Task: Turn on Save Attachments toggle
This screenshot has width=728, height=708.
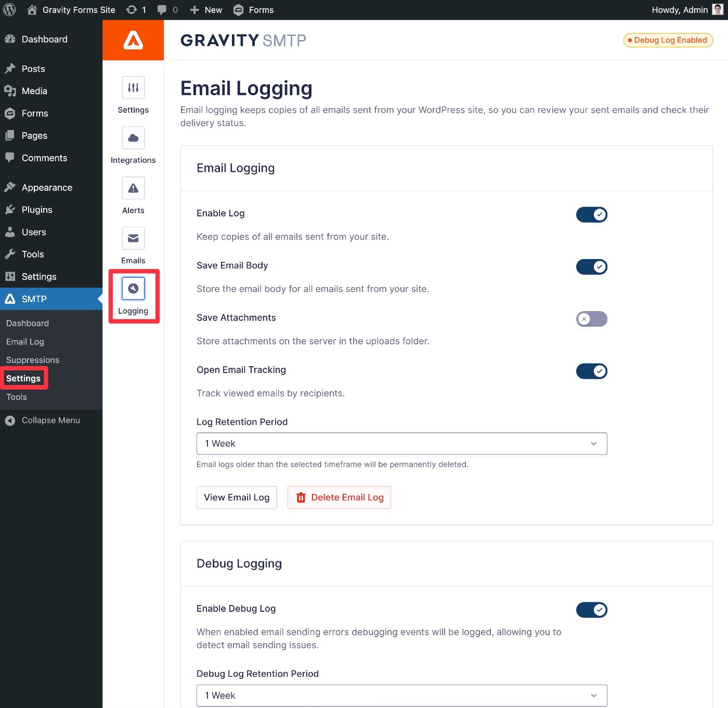Action: click(591, 319)
